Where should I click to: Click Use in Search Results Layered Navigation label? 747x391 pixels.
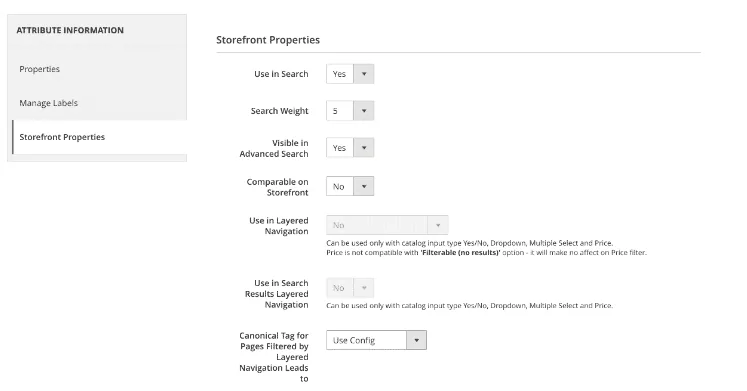pyautogui.click(x=277, y=294)
